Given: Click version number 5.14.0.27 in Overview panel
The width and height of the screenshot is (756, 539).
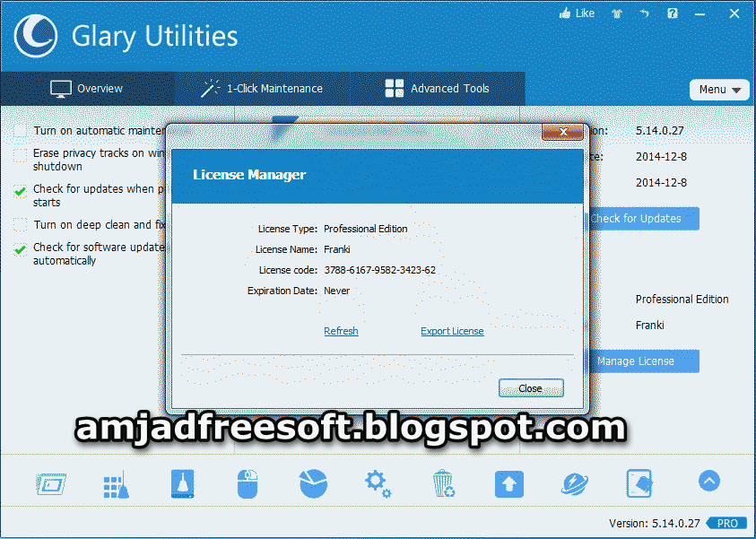Looking at the screenshot, I should [x=659, y=131].
